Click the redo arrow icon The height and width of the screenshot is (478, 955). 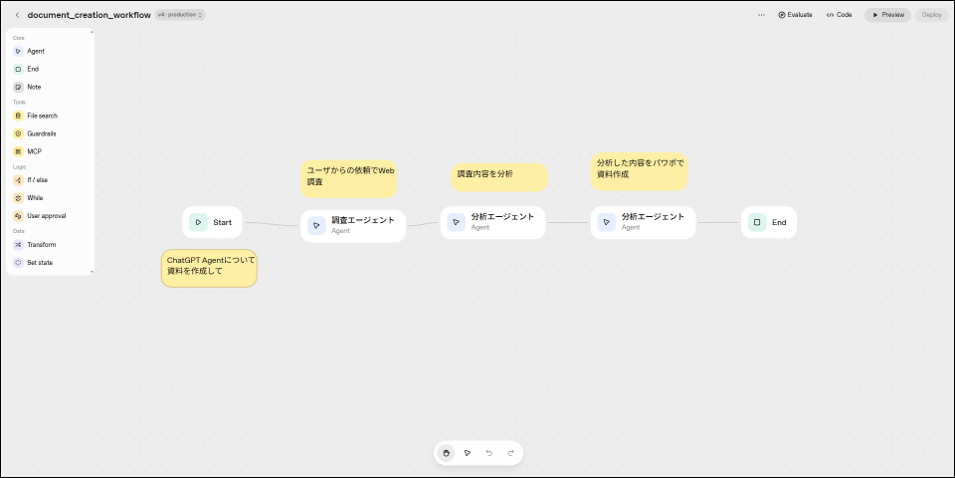point(510,453)
